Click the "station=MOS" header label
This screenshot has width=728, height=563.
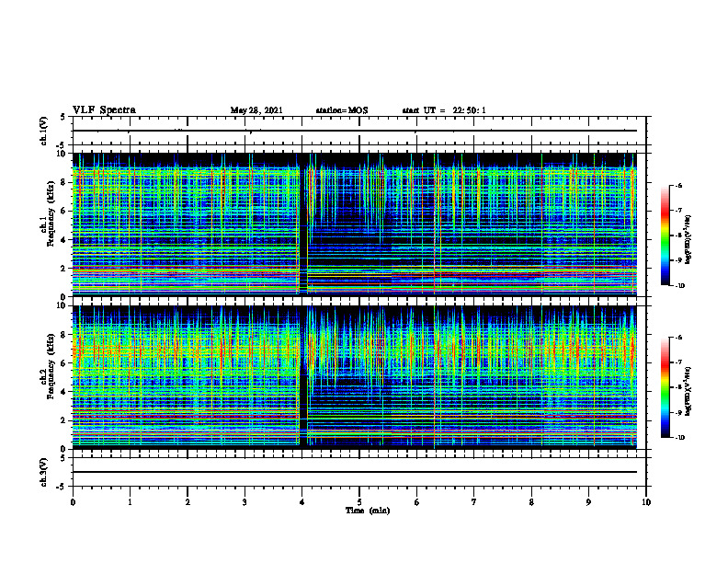pyautogui.click(x=342, y=110)
